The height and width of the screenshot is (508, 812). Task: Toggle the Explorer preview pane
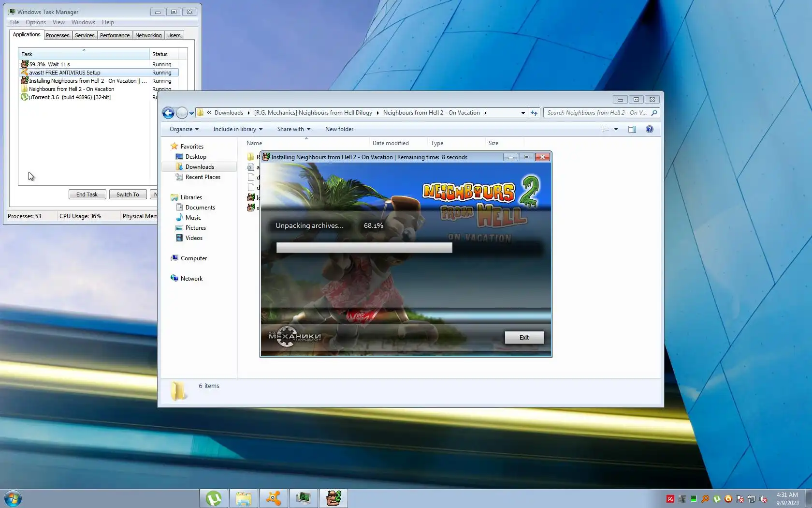pyautogui.click(x=632, y=129)
